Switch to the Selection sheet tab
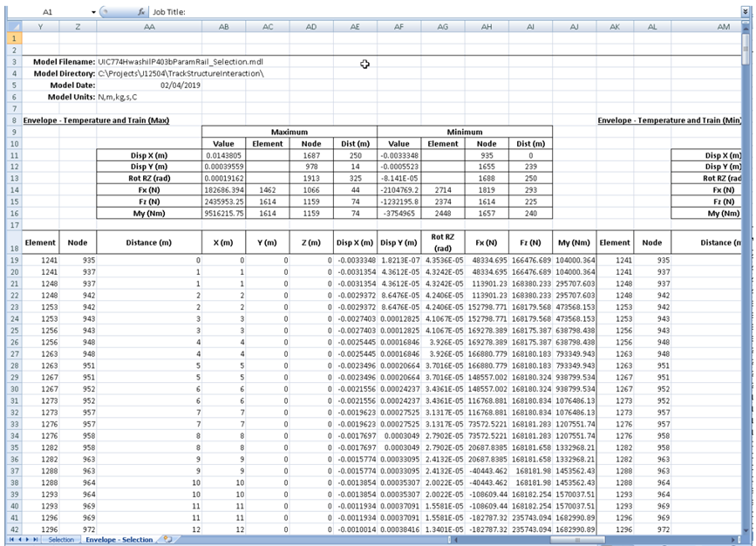 (61, 540)
